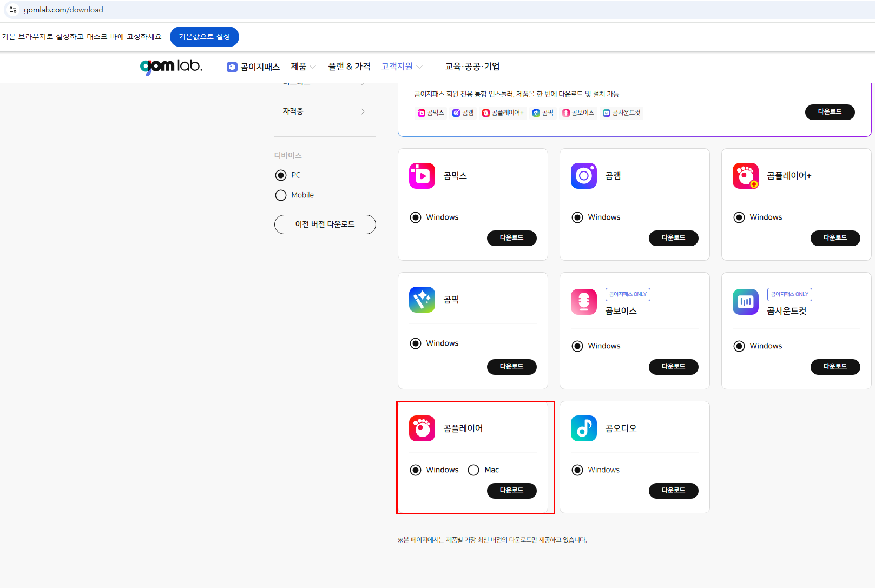Click the GOM Lab logo
Image resolution: width=875 pixels, height=588 pixels.
tap(171, 67)
